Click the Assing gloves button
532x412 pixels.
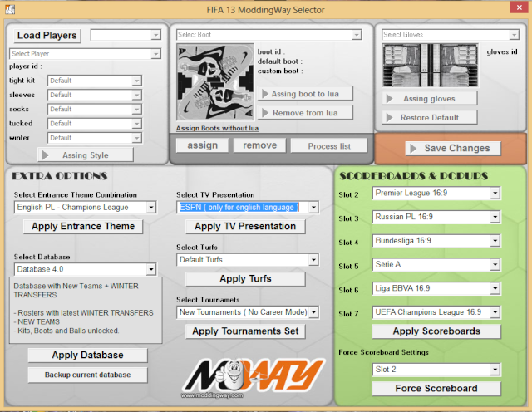pos(430,98)
